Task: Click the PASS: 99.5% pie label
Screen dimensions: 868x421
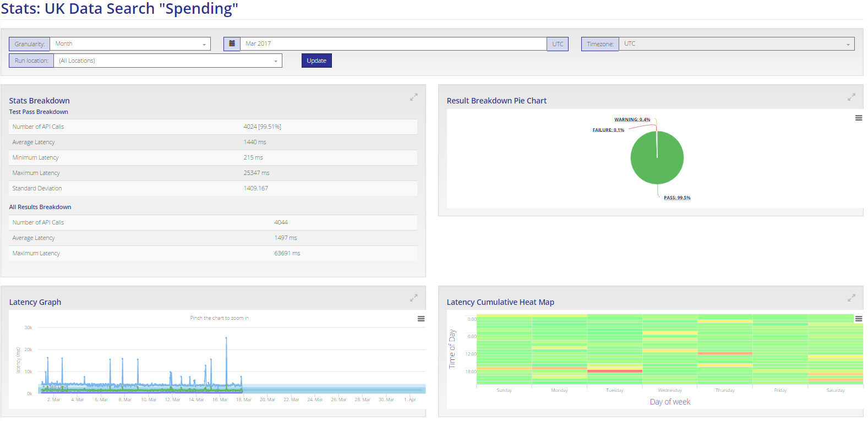Action: (677, 198)
